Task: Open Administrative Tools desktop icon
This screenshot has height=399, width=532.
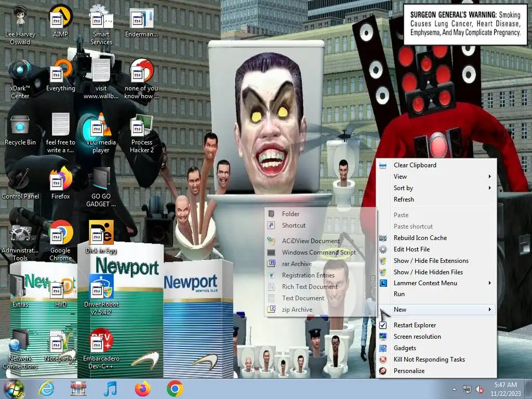Action: (x=20, y=242)
